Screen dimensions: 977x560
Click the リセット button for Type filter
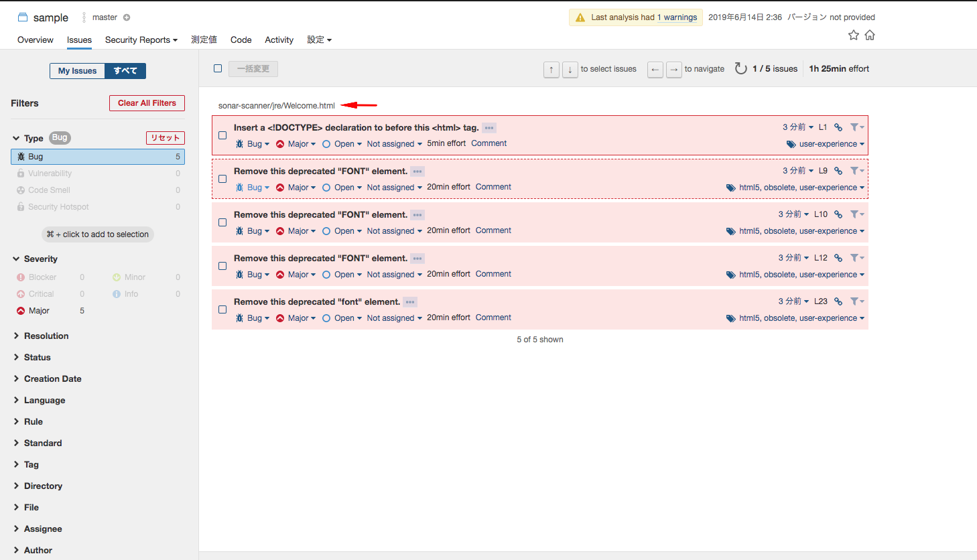click(x=166, y=138)
